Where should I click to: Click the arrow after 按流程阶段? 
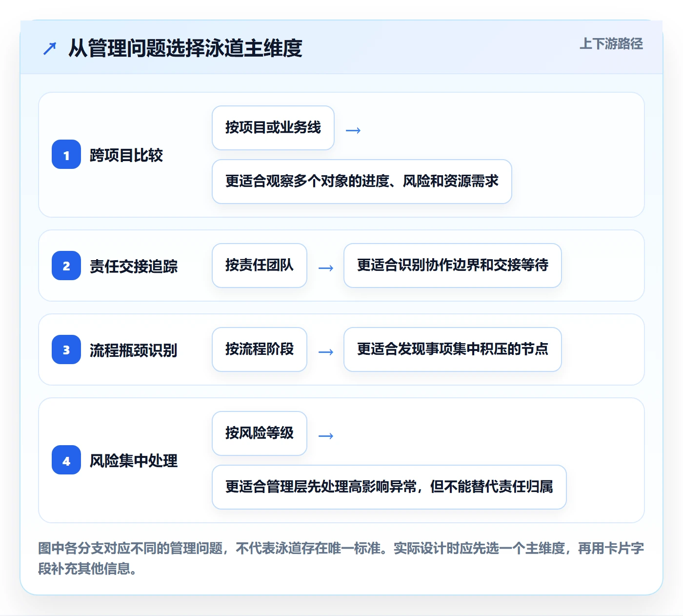click(x=326, y=352)
